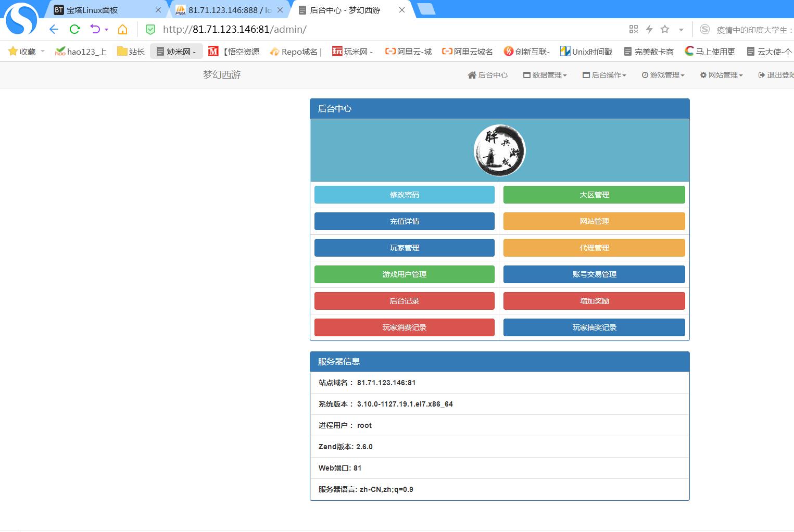Click the circular ink logo image
This screenshot has width=794, height=532.
pos(499,150)
